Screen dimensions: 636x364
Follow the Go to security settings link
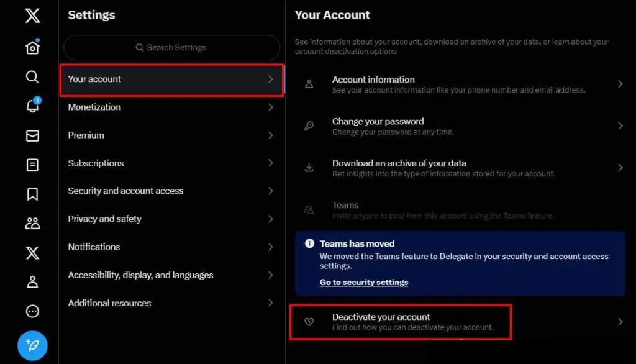[x=364, y=283]
